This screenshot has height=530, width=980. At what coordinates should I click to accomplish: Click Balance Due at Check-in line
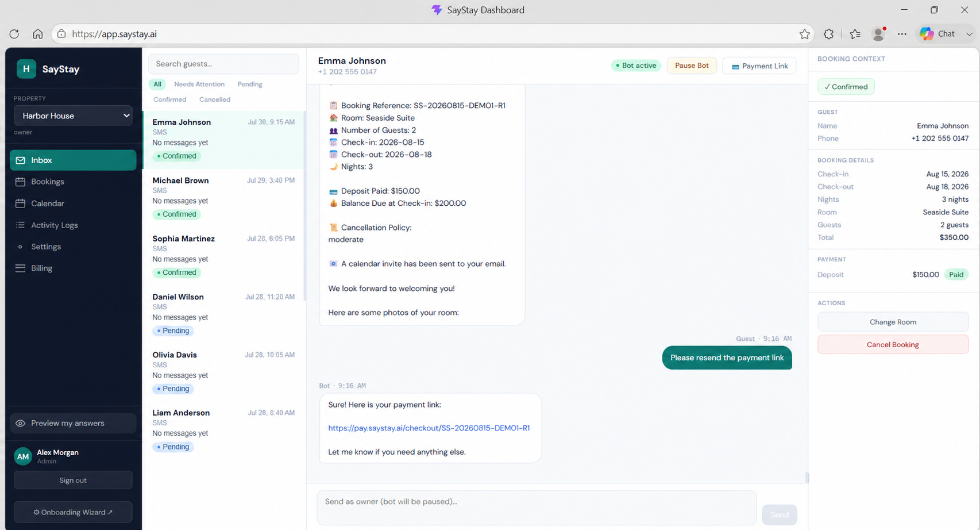(x=398, y=203)
